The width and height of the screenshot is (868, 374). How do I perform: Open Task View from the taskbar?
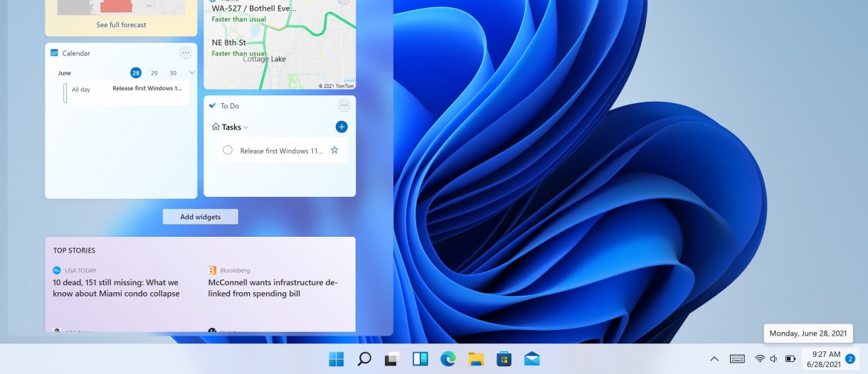coord(391,359)
